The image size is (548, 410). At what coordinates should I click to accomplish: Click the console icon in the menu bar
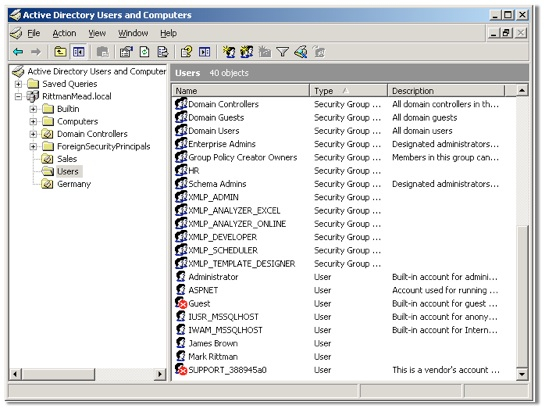(x=16, y=33)
